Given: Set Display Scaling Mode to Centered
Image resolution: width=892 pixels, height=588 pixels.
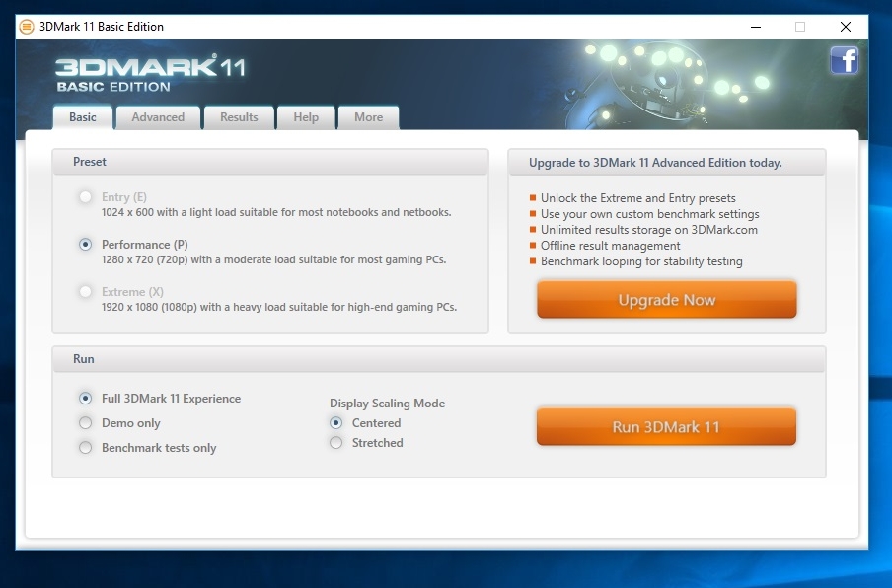Looking at the screenshot, I should tap(336, 423).
